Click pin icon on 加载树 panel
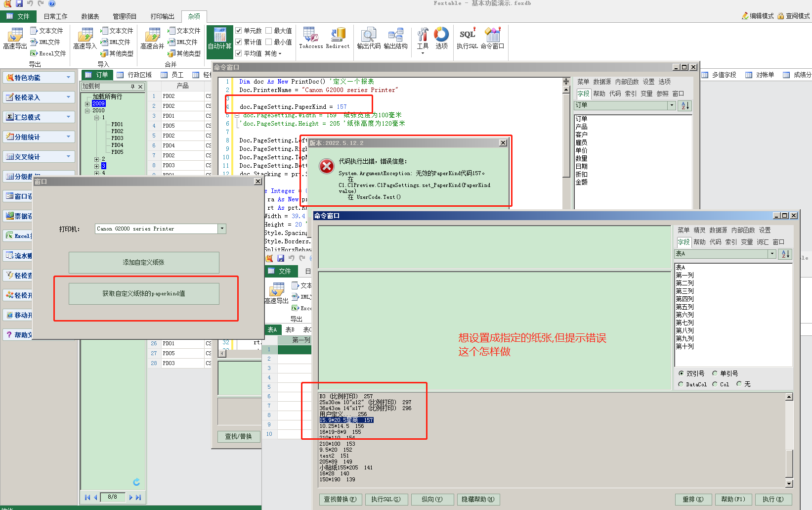This screenshot has height=510, width=812. 132,87
